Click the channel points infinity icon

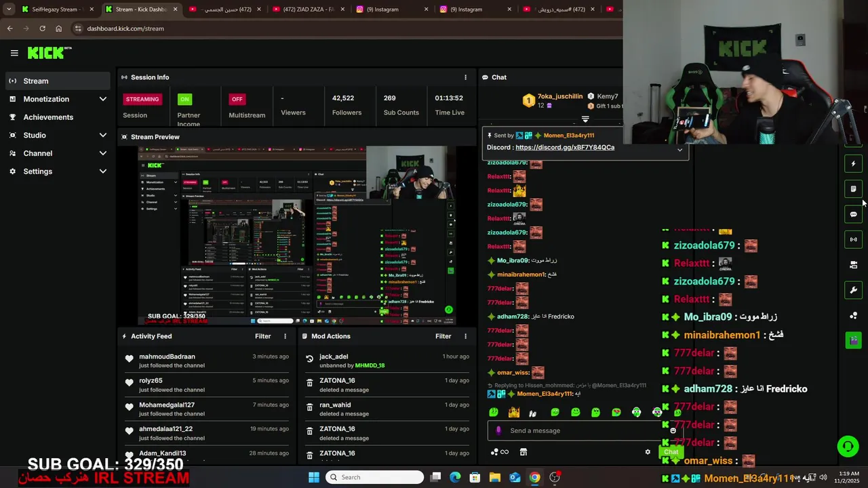pos(499,452)
